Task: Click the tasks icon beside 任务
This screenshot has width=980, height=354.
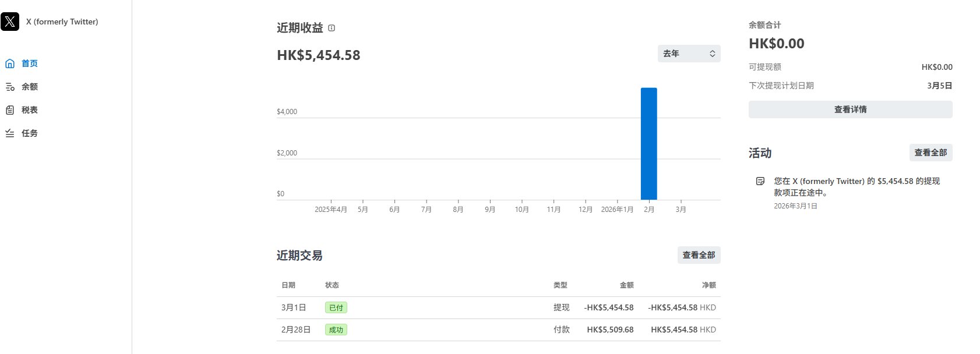Action: pyautogui.click(x=10, y=133)
